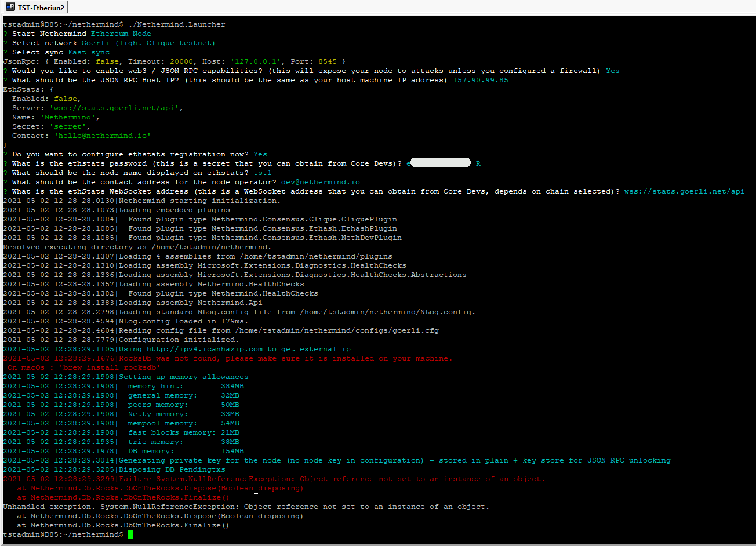Click the red 'Failure System.NullReferenceException' line
The width and height of the screenshot is (756, 546).
(274, 479)
